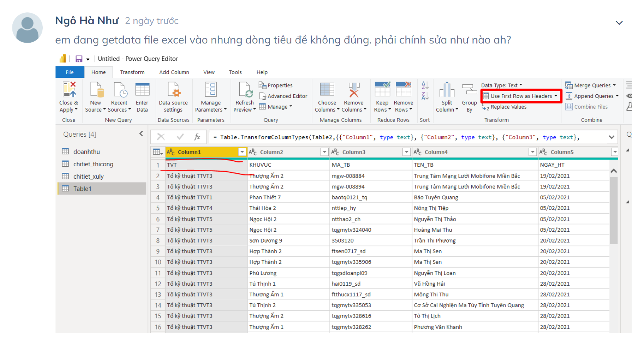Click the formula bar input field

tap(409, 137)
